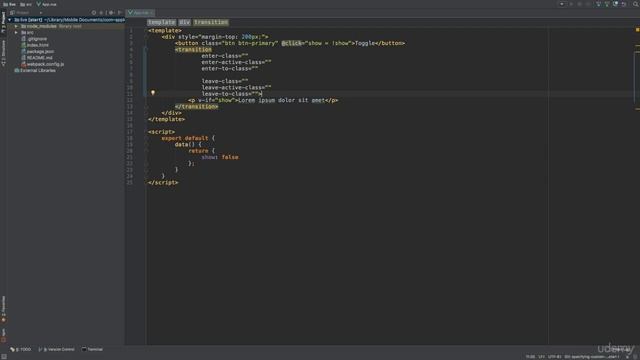
Task: Open the run configuration dropdown in toolbar
Action: [x=562, y=4]
